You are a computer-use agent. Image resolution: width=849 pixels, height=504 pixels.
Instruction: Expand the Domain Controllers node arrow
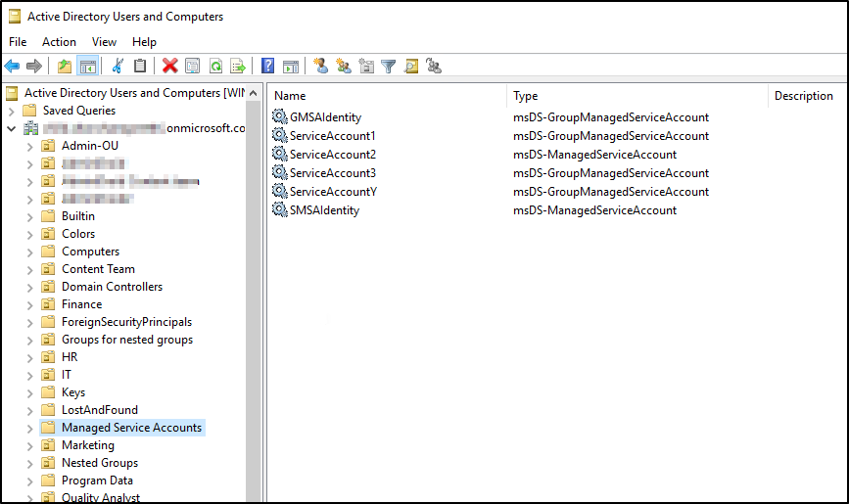coord(29,287)
